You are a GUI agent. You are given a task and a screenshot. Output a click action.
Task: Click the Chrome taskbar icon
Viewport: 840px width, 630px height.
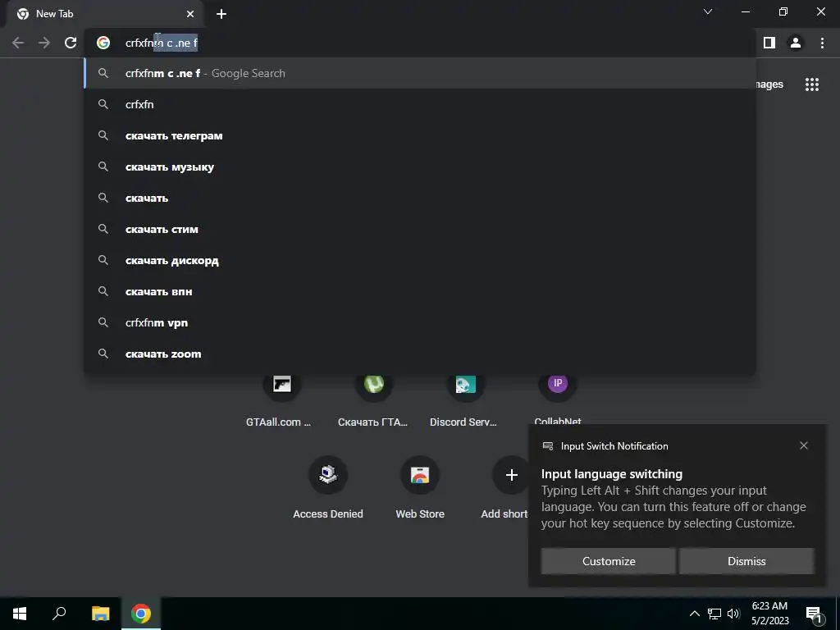pyautogui.click(x=141, y=614)
